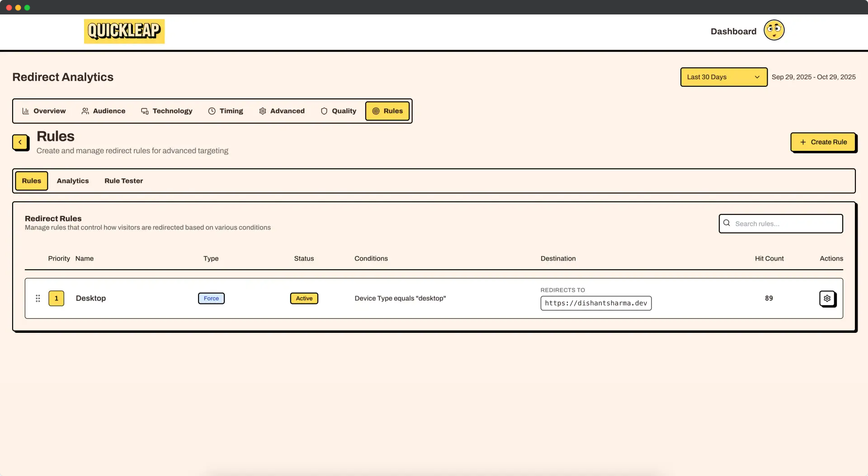Image resolution: width=868 pixels, height=476 pixels.
Task: Click the search magnifier in Redirect Rules
Action: click(x=726, y=223)
